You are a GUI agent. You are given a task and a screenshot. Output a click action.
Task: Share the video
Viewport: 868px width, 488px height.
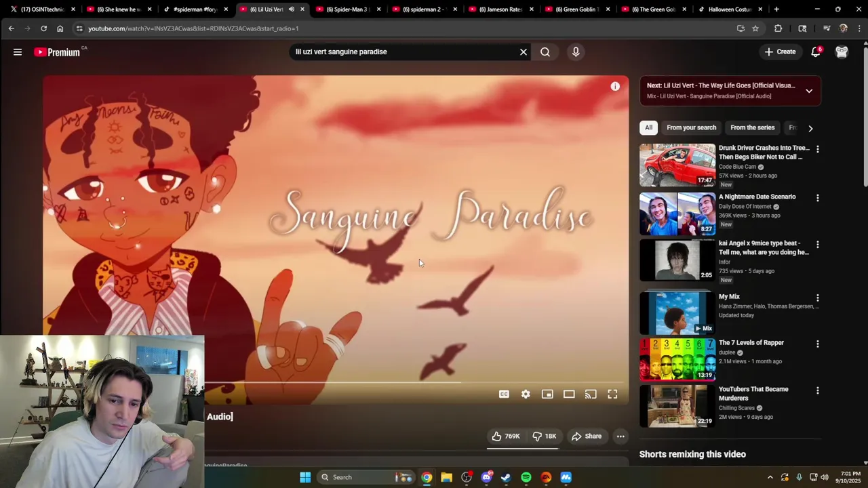[x=587, y=436]
